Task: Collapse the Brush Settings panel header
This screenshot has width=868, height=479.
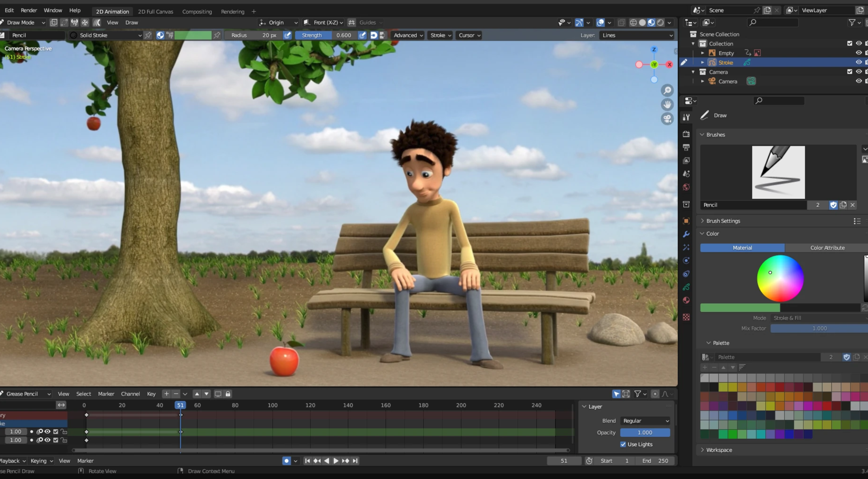Action: coord(724,221)
